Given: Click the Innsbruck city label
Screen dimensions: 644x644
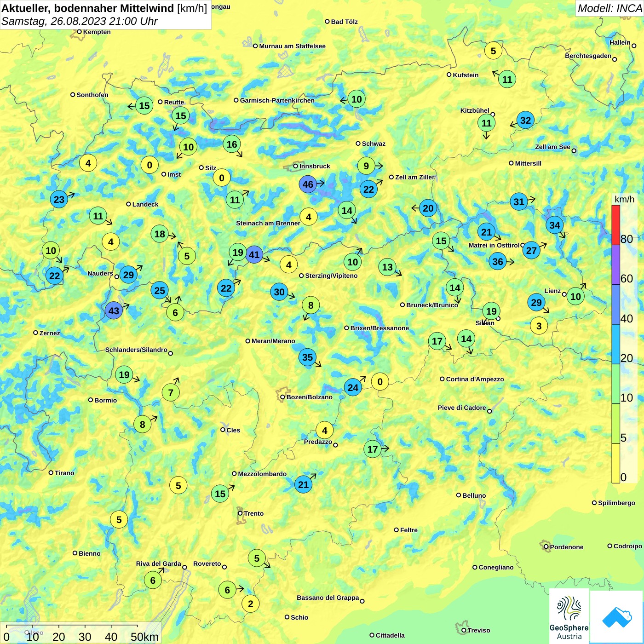Looking at the screenshot, I should click(x=315, y=166).
